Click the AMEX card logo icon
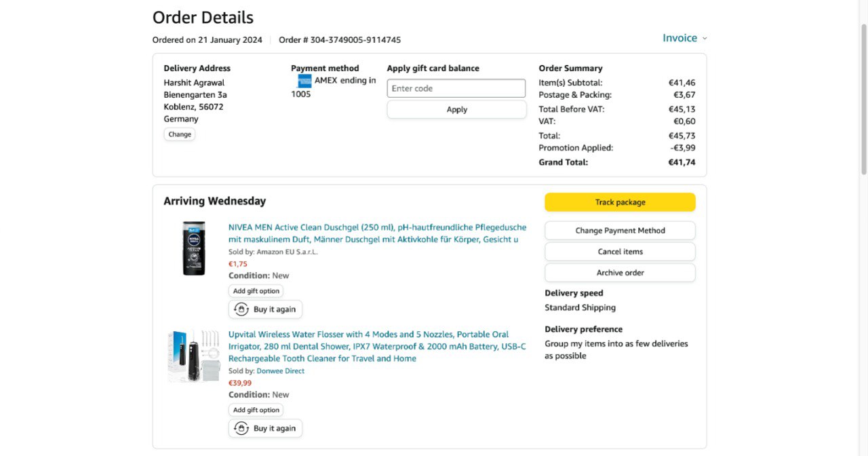868x456 pixels. tap(304, 81)
